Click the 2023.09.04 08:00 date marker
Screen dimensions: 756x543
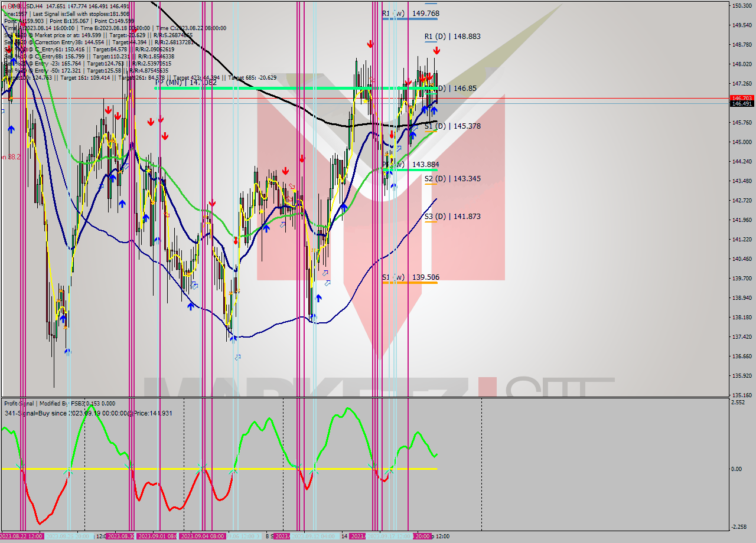(202, 537)
